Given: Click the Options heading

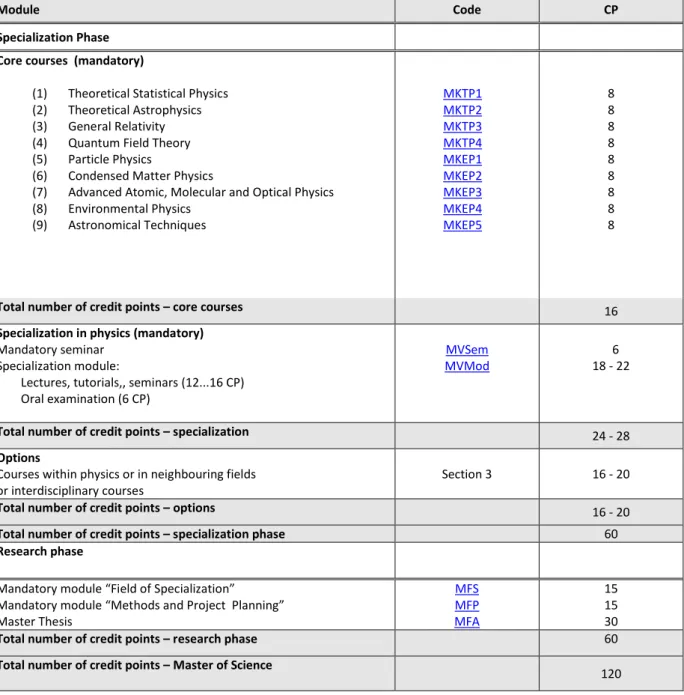Looking at the screenshot, I should [x=20, y=457].
